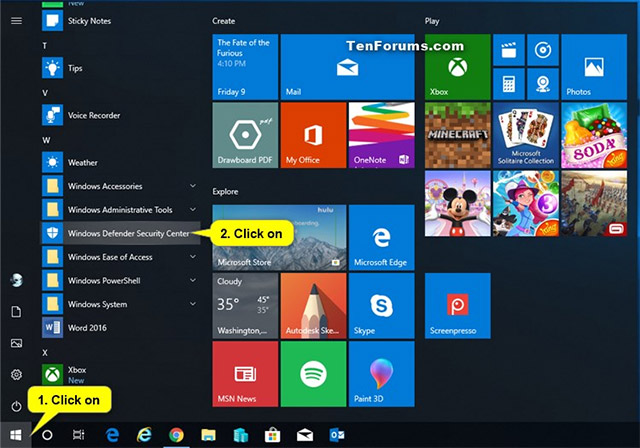This screenshot has width=640, height=448.
Task: Open Microsoft Store from the taskbar
Action: [272, 435]
